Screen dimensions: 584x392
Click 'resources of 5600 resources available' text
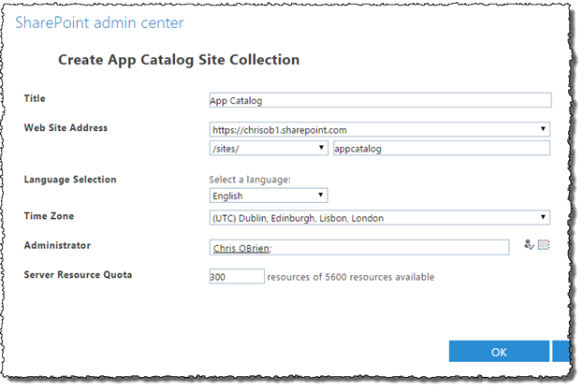[x=351, y=277]
